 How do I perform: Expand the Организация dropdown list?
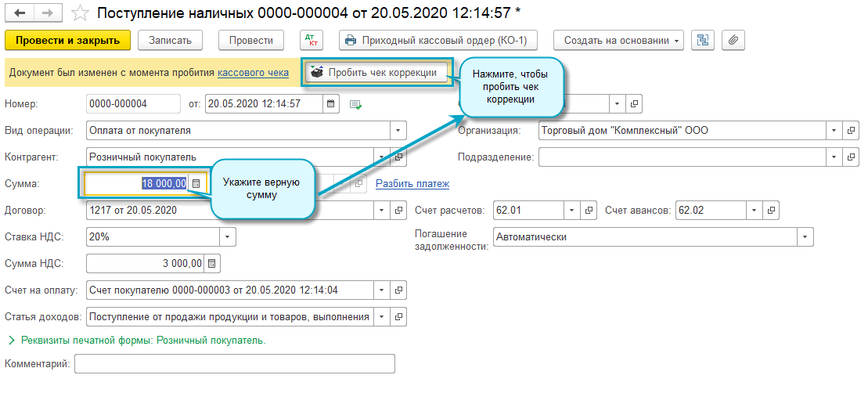835,131
